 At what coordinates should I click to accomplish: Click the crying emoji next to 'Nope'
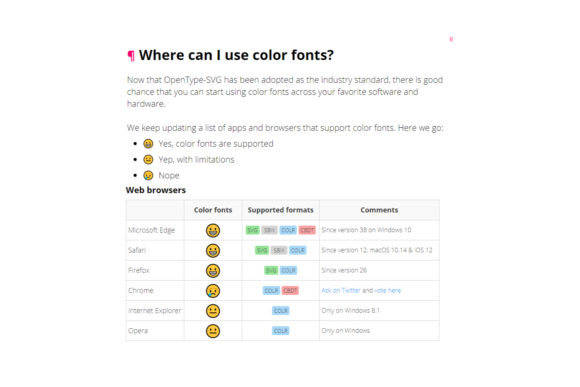click(x=148, y=175)
